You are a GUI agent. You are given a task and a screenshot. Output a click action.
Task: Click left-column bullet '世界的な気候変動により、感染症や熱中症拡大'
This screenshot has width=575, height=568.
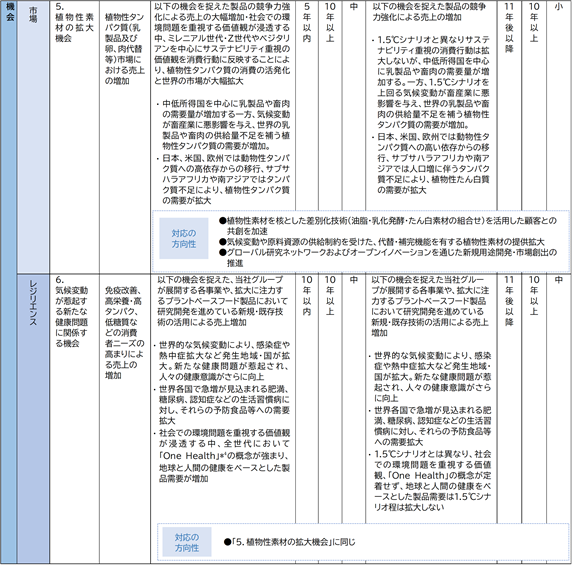pos(222,360)
